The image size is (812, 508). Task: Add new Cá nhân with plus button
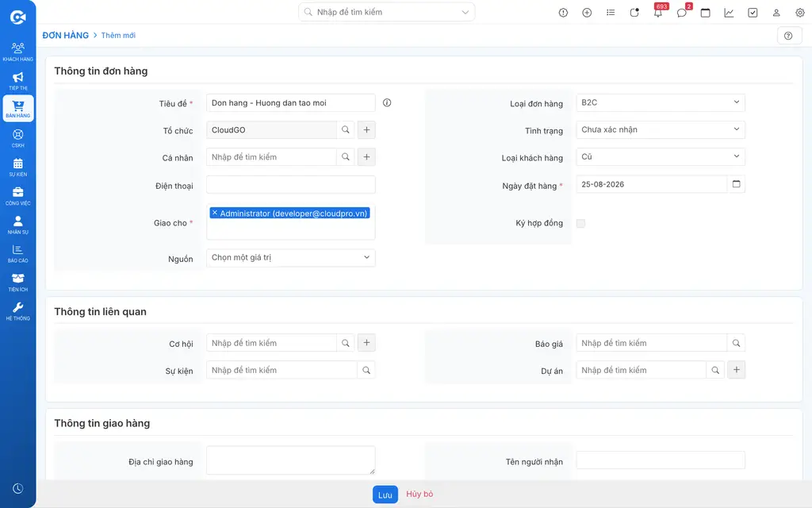[x=366, y=156]
